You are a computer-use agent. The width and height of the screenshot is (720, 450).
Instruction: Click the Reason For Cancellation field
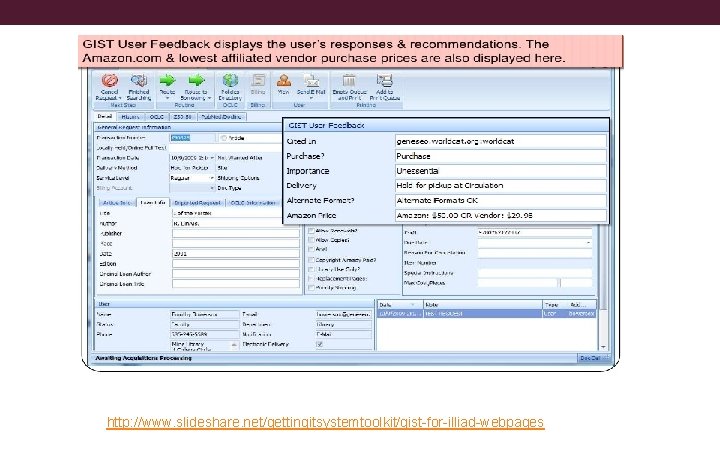coord(535,253)
